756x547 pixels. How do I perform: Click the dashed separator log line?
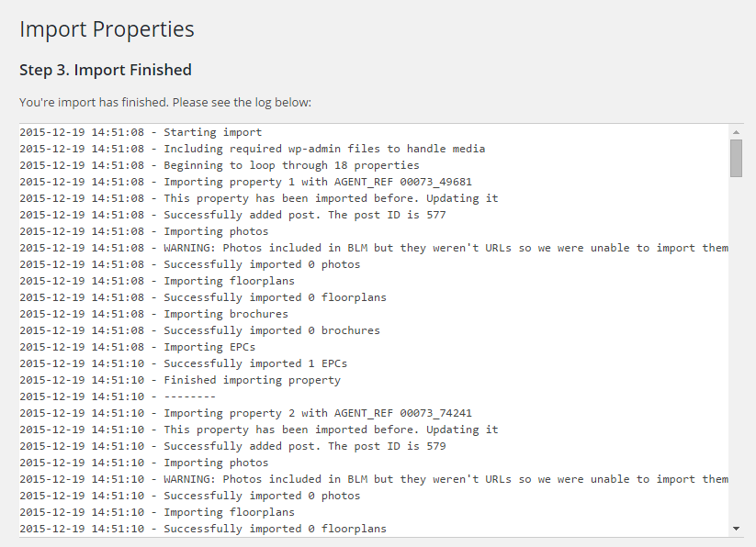pos(118,396)
